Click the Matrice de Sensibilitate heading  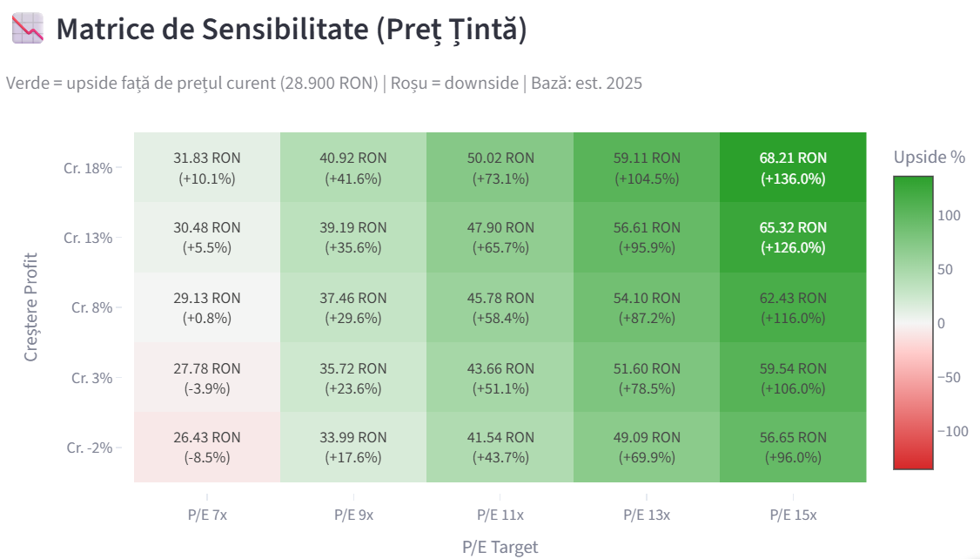click(292, 30)
